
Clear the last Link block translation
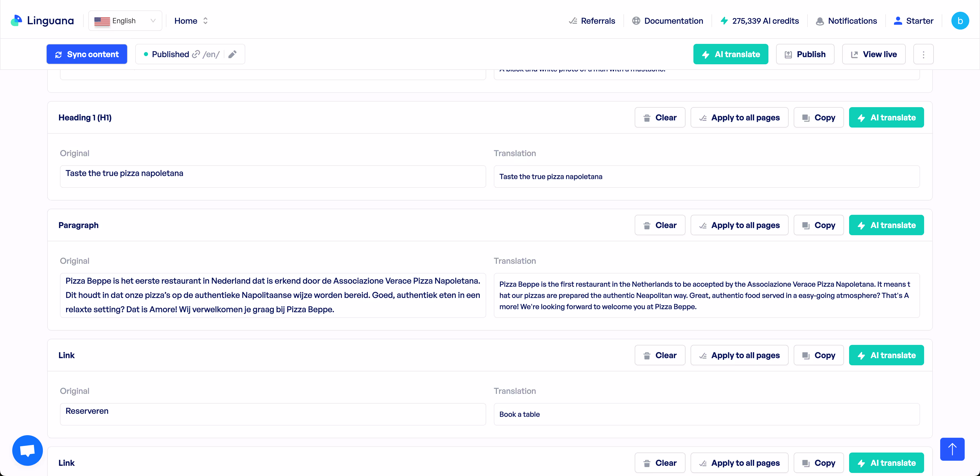pos(660,463)
